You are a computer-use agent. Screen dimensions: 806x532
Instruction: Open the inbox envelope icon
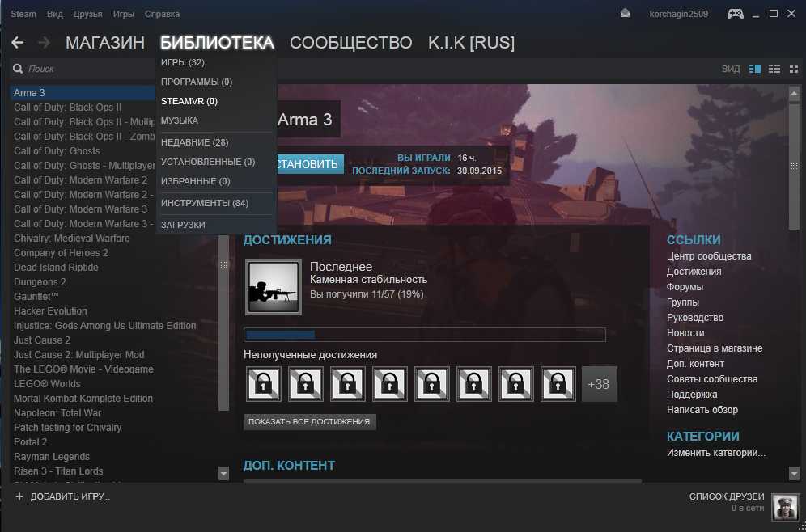coord(625,14)
